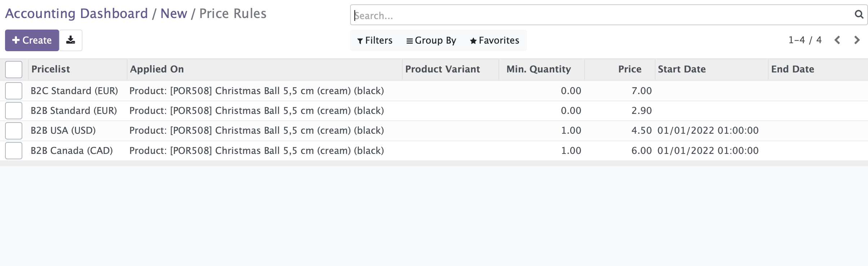The height and width of the screenshot is (266, 868).
Task: Click the previous page arrow
Action: pyautogui.click(x=837, y=40)
